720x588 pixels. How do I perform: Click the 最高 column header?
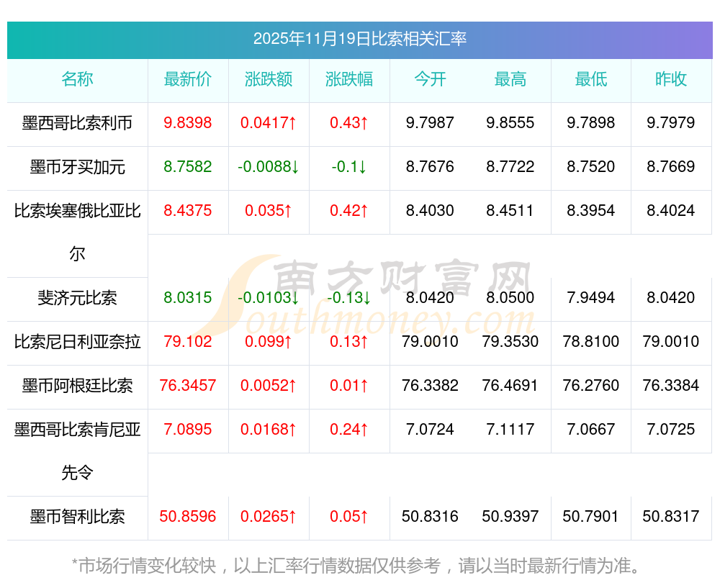pyautogui.click(x=510, y=79)
